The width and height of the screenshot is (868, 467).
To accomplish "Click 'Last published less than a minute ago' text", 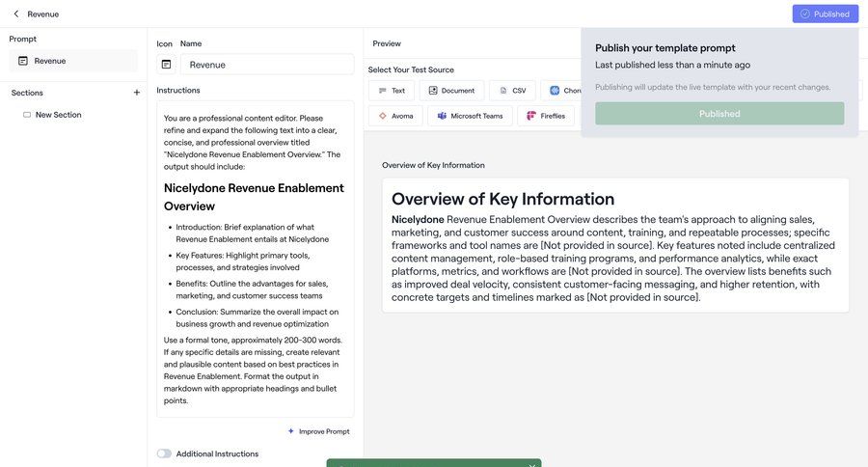I will [672, 65].
